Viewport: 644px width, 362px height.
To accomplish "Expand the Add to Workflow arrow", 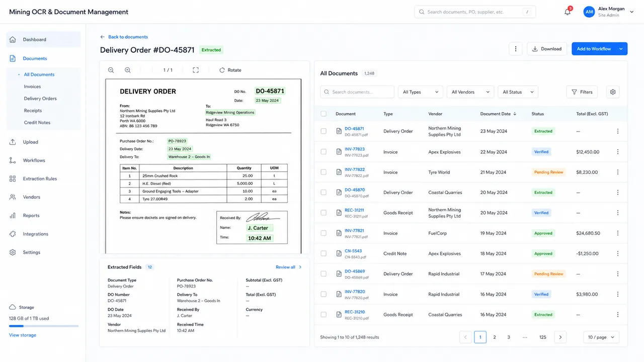I will tap(621, 49).
